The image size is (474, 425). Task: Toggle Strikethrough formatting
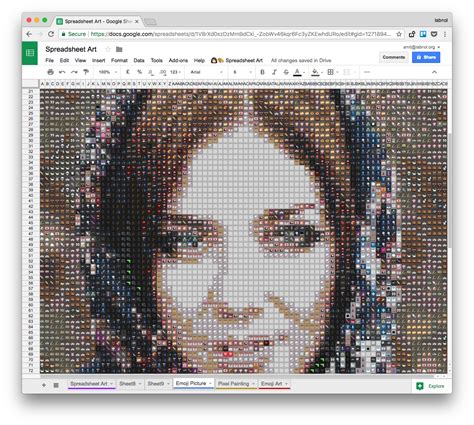(x=286, y=72)
